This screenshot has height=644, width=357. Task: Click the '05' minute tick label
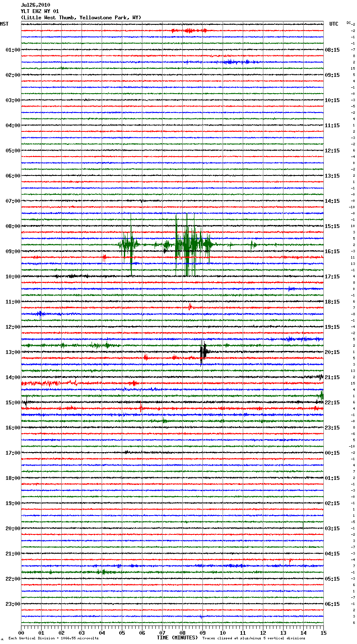122,633
